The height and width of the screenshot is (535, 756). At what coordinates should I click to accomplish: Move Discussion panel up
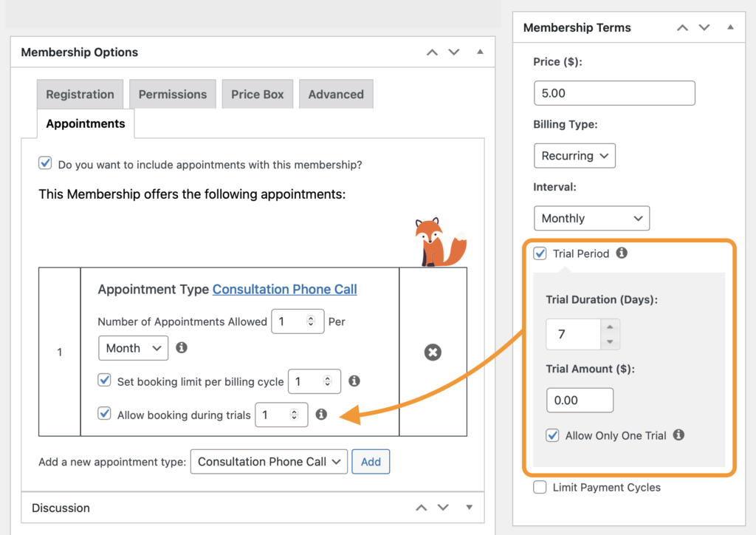point(422,508)
